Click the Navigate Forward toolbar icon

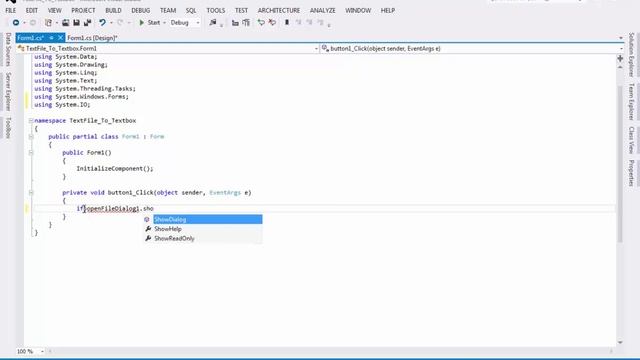click(x=33, y=23)
